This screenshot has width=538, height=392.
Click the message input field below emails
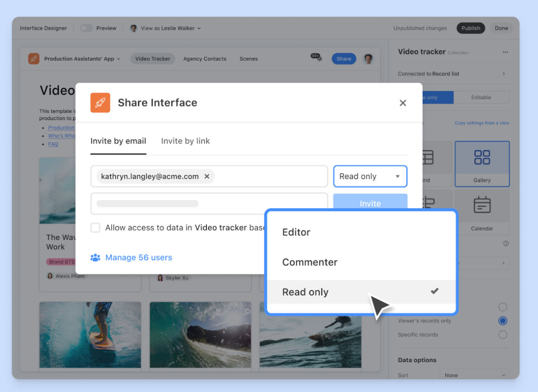[209, 203]
